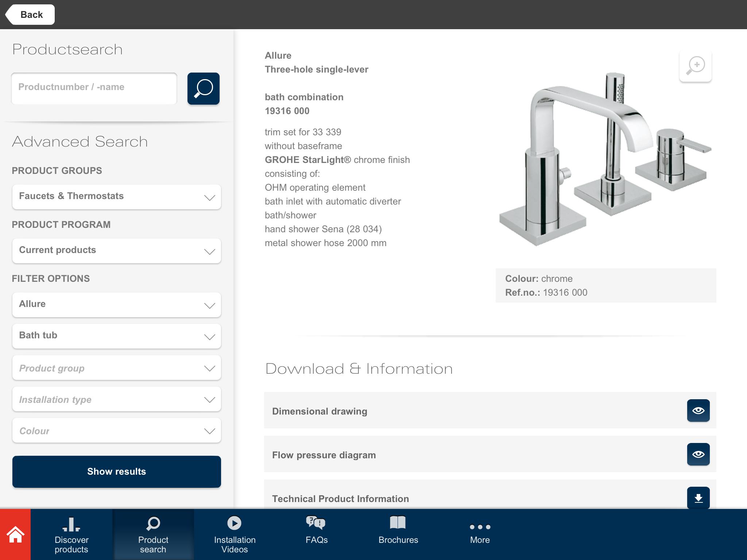Open Discover products from the bottom navigation
Viewport: 747px width, 560px height.
point(71,534)
